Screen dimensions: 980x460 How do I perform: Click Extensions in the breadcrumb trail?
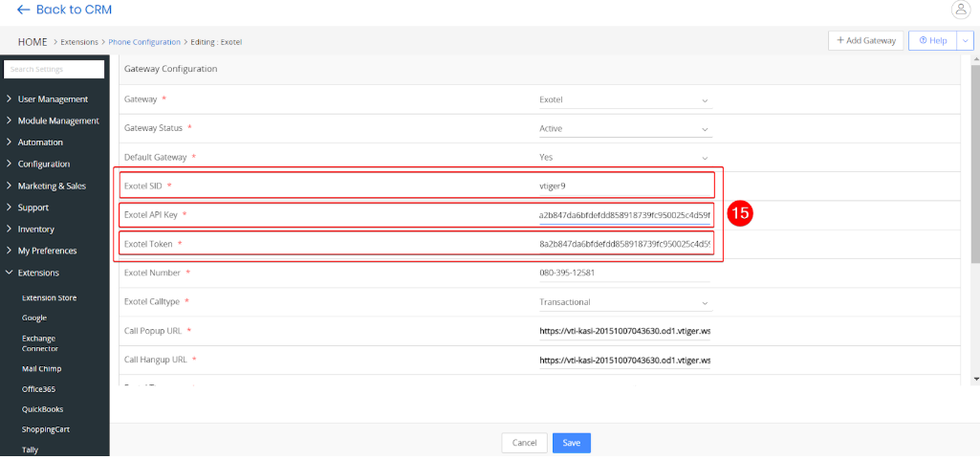pyautogui.click(x=79, y=42)
